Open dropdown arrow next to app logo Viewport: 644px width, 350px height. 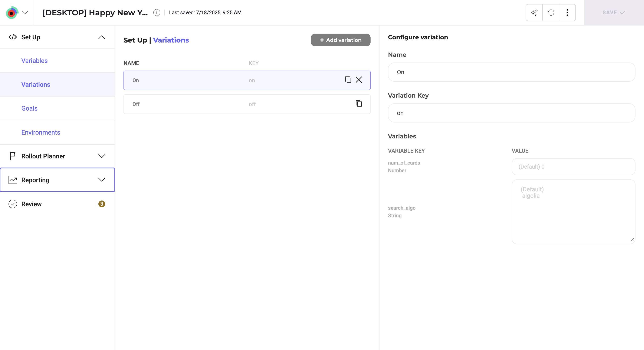point(25,13)
